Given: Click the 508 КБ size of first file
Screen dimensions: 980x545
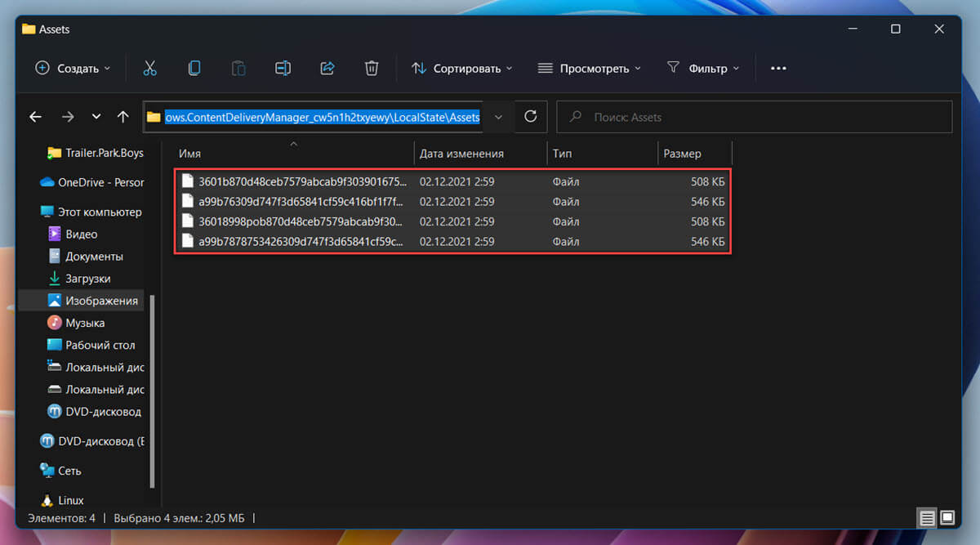Looking at the screenshot, I should pos(707,181).
